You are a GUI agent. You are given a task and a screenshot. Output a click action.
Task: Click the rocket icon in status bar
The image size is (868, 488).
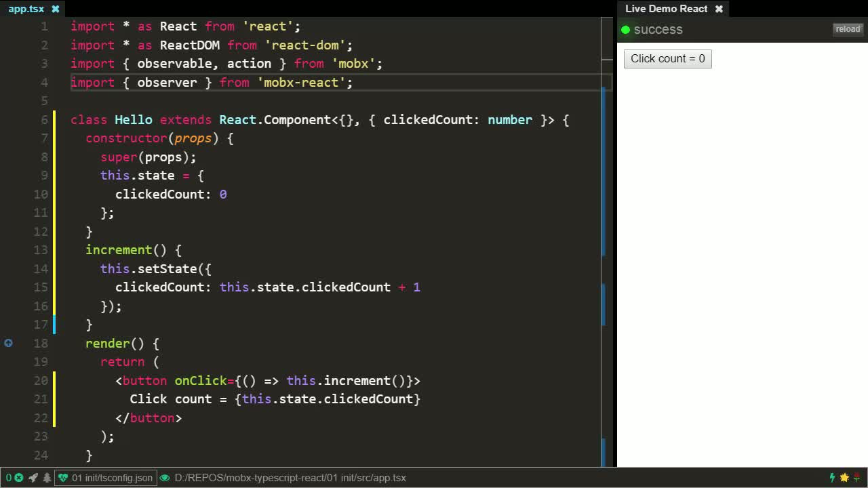click(x=33, y=478)
